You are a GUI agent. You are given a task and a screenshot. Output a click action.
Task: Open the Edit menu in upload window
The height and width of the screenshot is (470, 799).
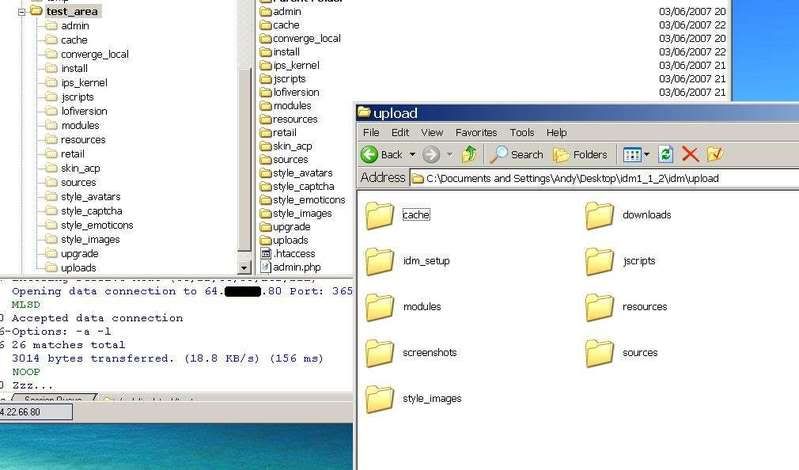400,133
